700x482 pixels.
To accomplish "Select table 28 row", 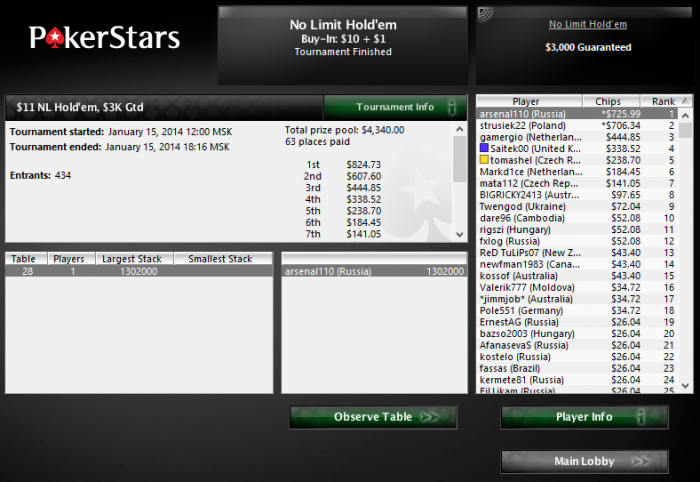I will (x=139, y=271).
